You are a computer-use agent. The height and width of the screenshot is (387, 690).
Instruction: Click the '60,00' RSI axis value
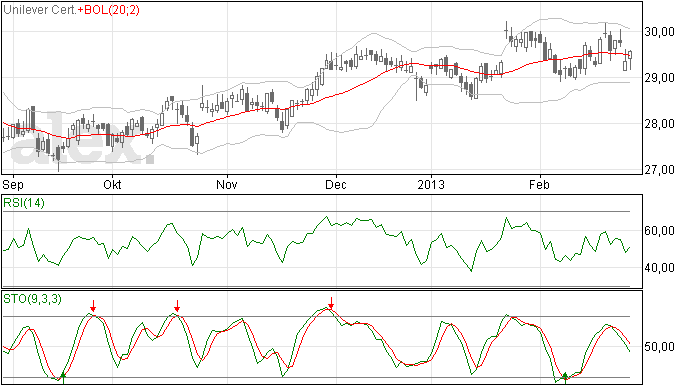click(659, 231)
